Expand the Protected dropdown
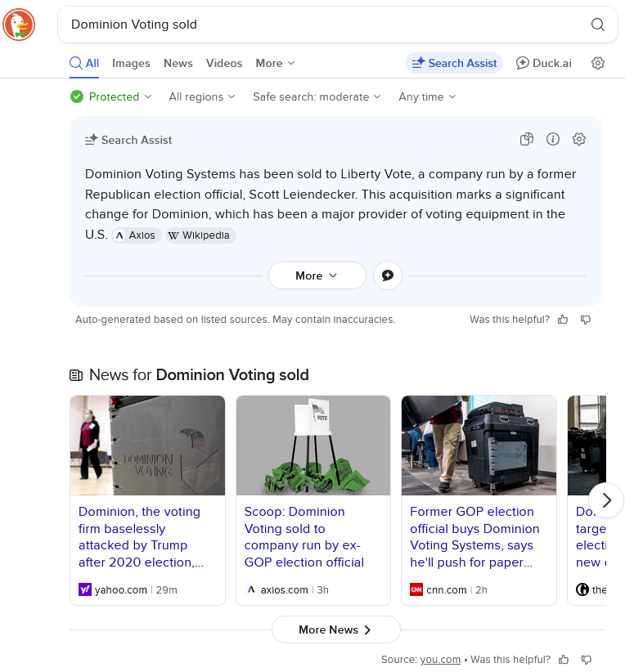Viewport: 625px width, 672px height. (111, 96)
